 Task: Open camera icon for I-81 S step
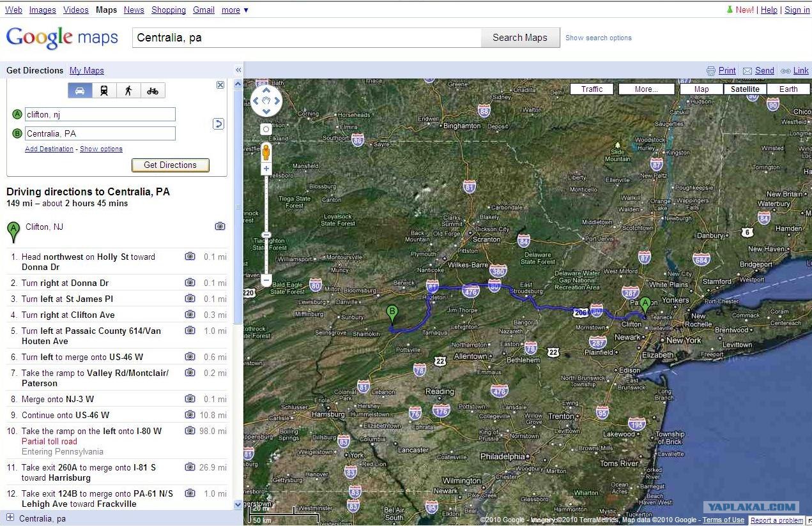(x=190, y=467)
